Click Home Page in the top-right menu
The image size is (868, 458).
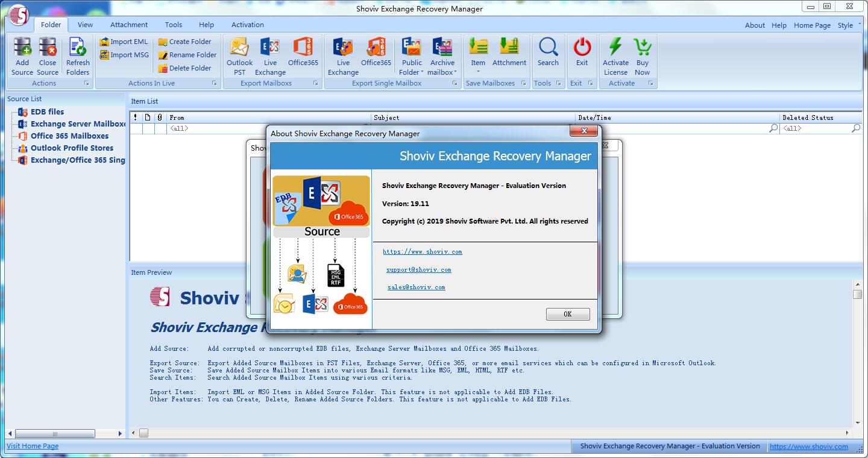[812, 25]
